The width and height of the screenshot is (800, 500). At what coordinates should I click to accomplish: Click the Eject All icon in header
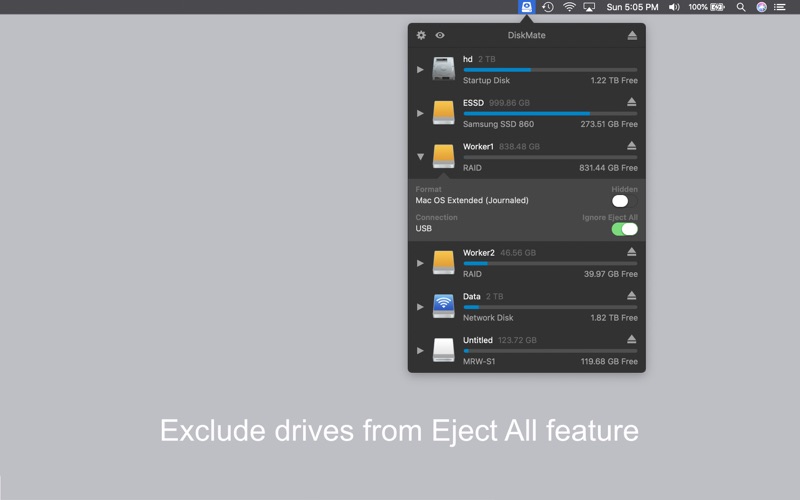click(632, 35)
